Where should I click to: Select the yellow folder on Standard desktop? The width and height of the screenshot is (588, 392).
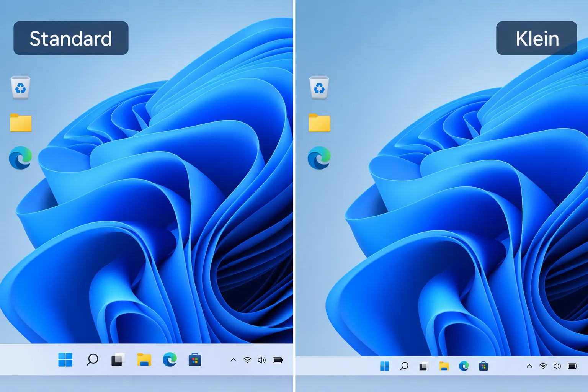(x=21, y=123)
